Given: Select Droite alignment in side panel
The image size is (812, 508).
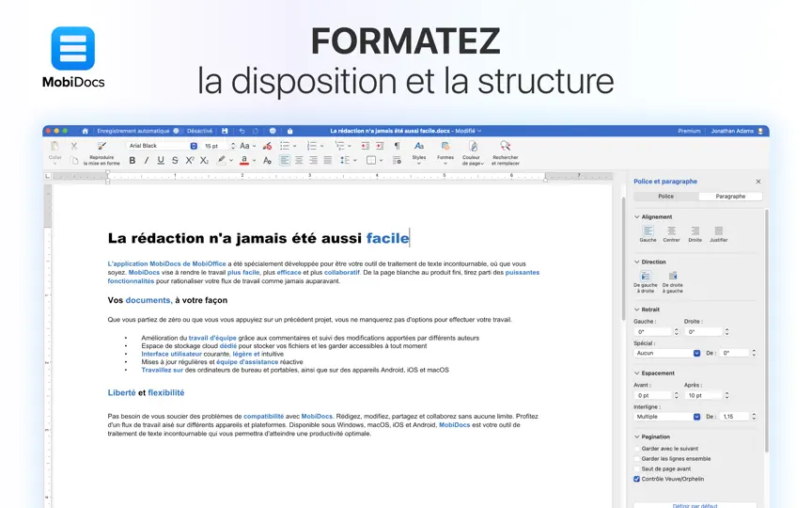Looking at the screenshot, I should (x=695, y=234).
